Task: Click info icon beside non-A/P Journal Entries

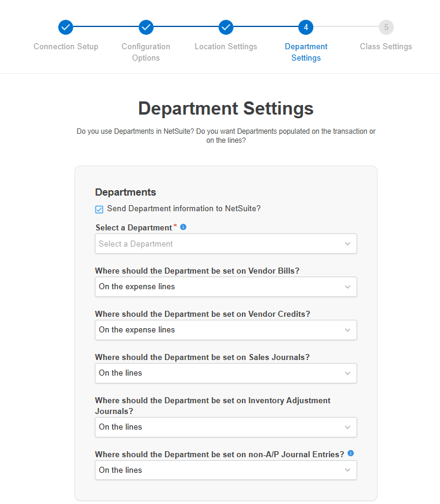Action: (x=351, y=454)
